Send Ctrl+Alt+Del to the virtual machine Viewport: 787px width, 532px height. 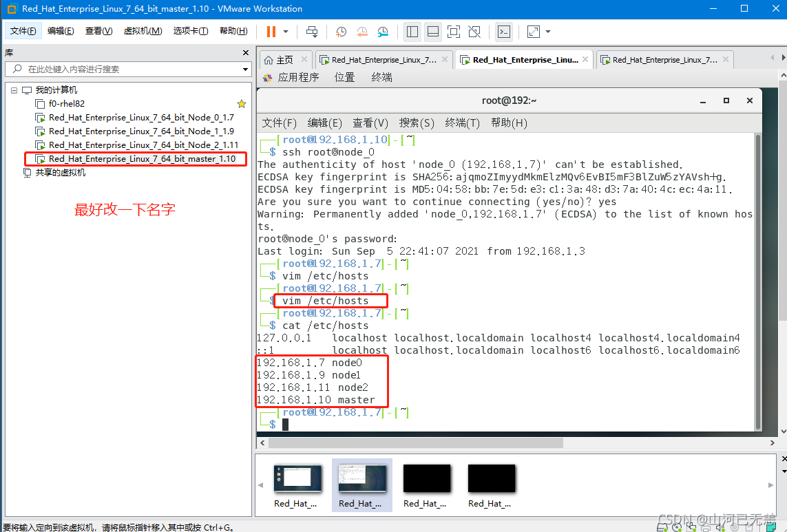[x=312, y=32]
